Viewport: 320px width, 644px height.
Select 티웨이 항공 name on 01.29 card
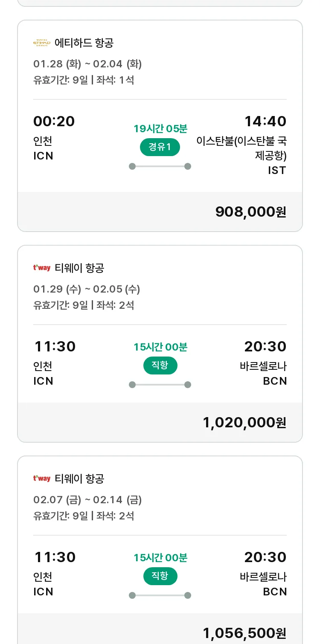pyautogui.click(x=79, y=268)
